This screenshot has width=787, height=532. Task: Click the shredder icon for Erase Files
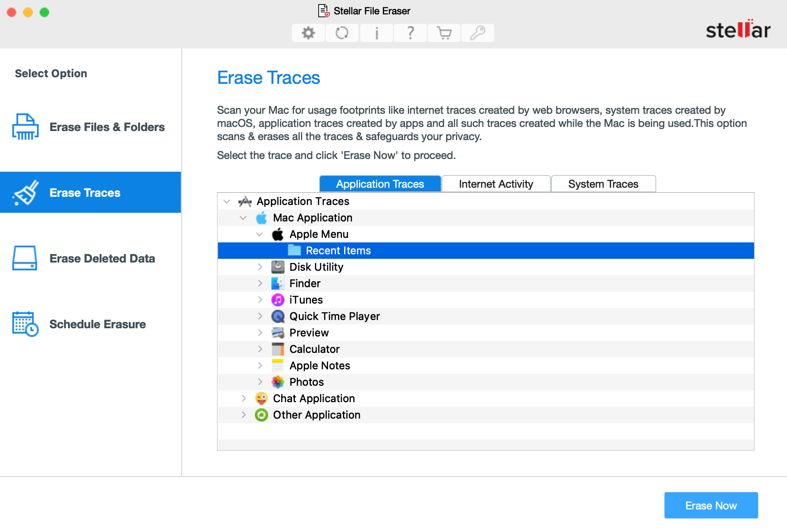pyautogui.click(x=25, y=127)
